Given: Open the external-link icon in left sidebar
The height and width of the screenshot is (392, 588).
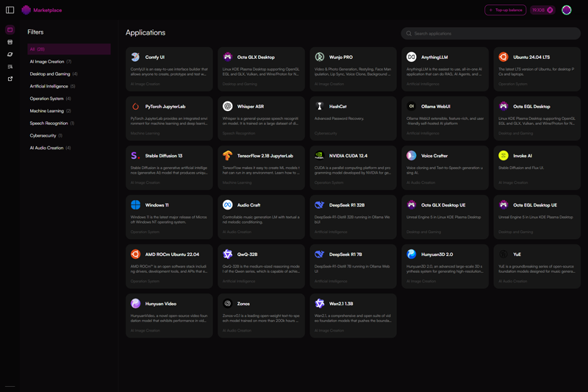Looking at the screenshot, I should pos(10,79).
